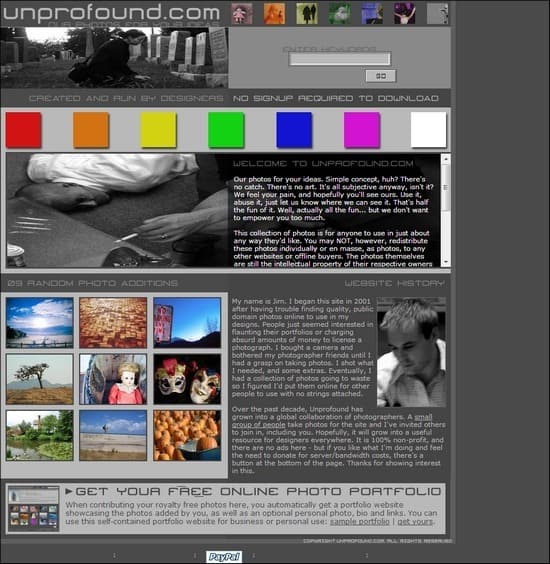Click the PayPal donate icon
The image size is (550, 564).
224,557
